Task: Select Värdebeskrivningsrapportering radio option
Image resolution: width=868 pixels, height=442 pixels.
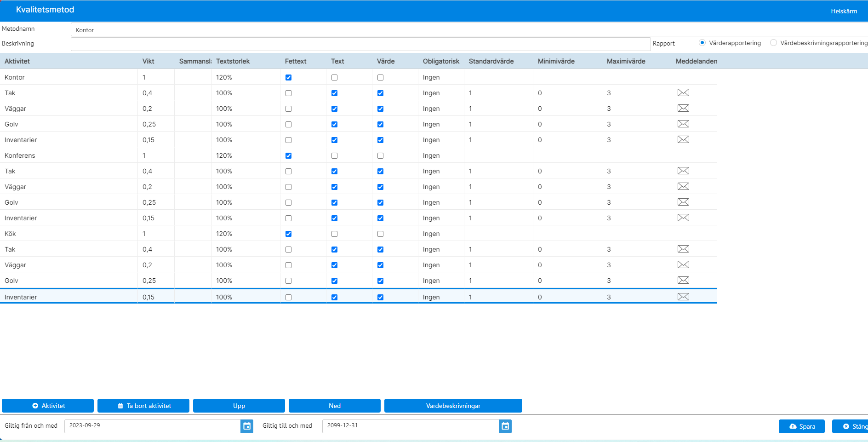Action: [x=774, y=43]
